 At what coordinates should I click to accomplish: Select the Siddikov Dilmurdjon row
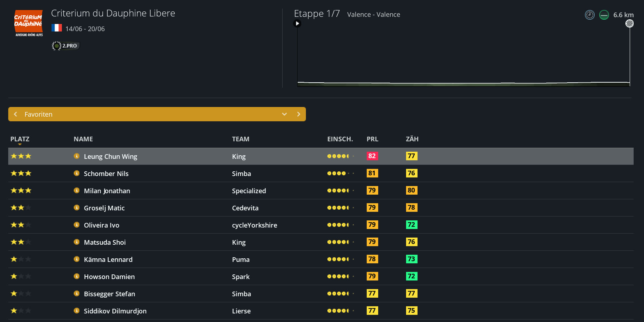point(115,311)
